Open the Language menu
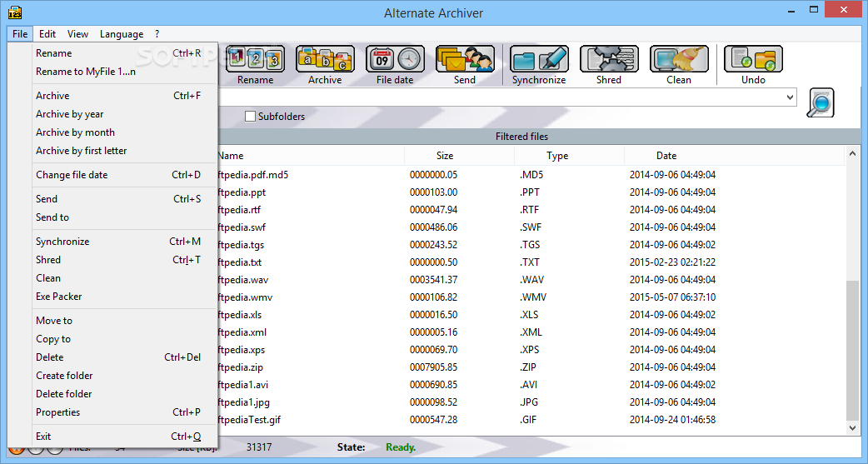The image size is (868, 464). click(122, 34)
